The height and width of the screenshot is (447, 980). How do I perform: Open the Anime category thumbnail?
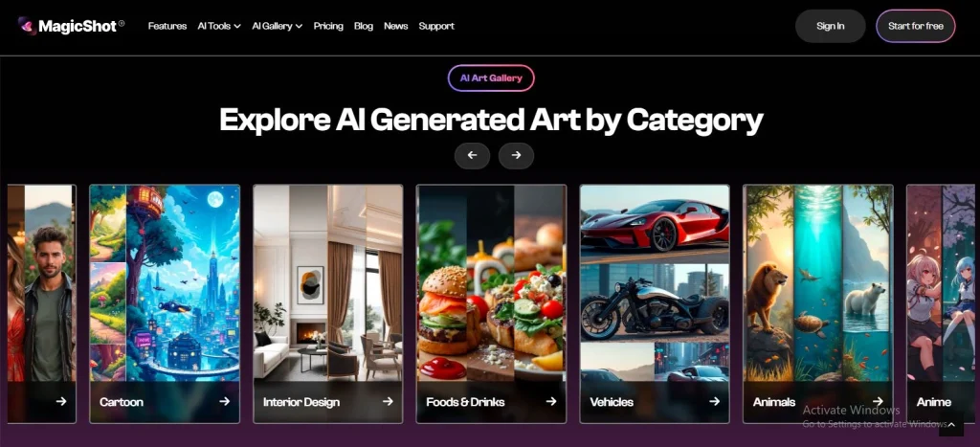coord(943,303)
